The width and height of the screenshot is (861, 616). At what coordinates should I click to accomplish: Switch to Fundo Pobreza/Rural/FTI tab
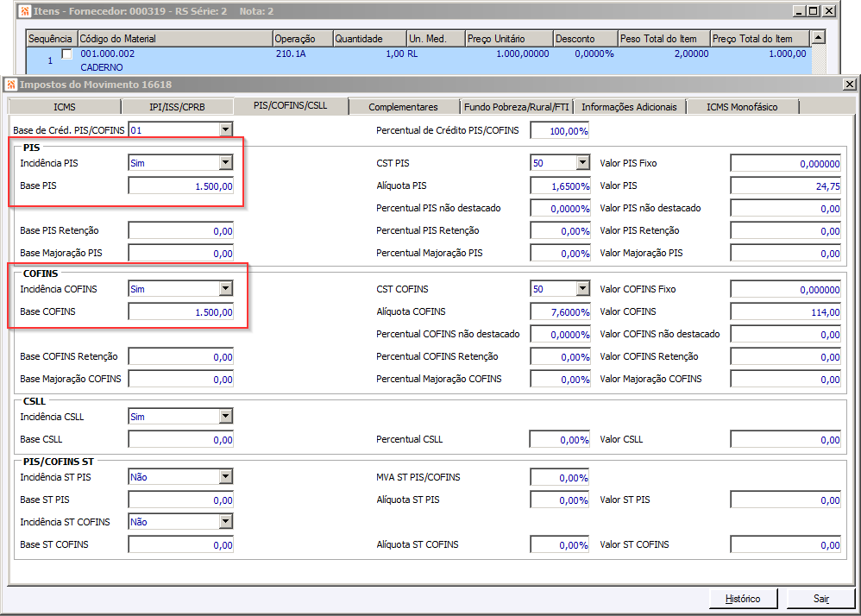pyautogui.click(x=516, y=107)
